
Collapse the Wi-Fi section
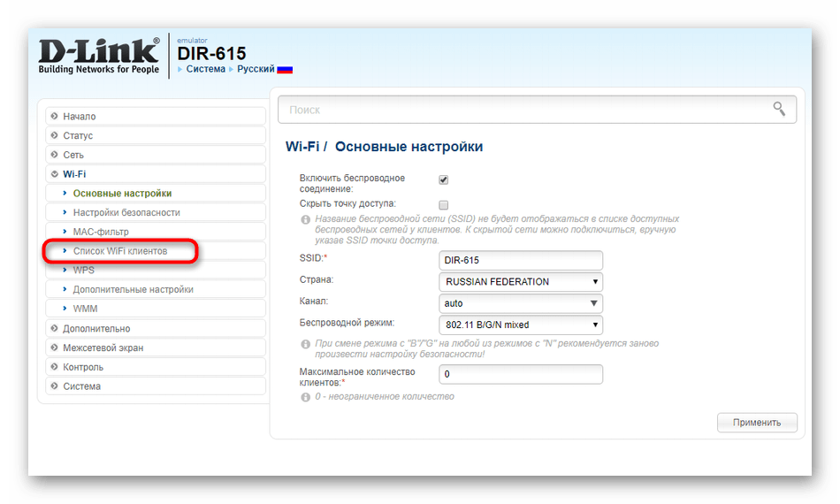click(156, 173)
